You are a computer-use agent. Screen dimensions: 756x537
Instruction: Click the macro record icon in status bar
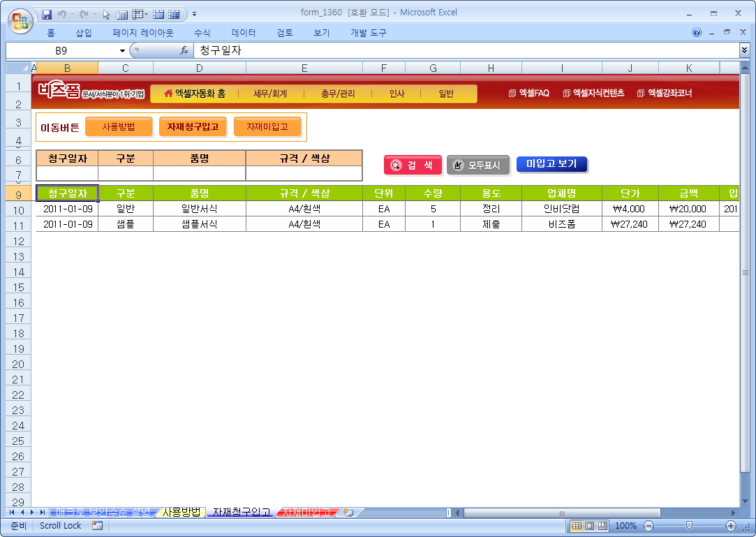click(x=97, y=525)
